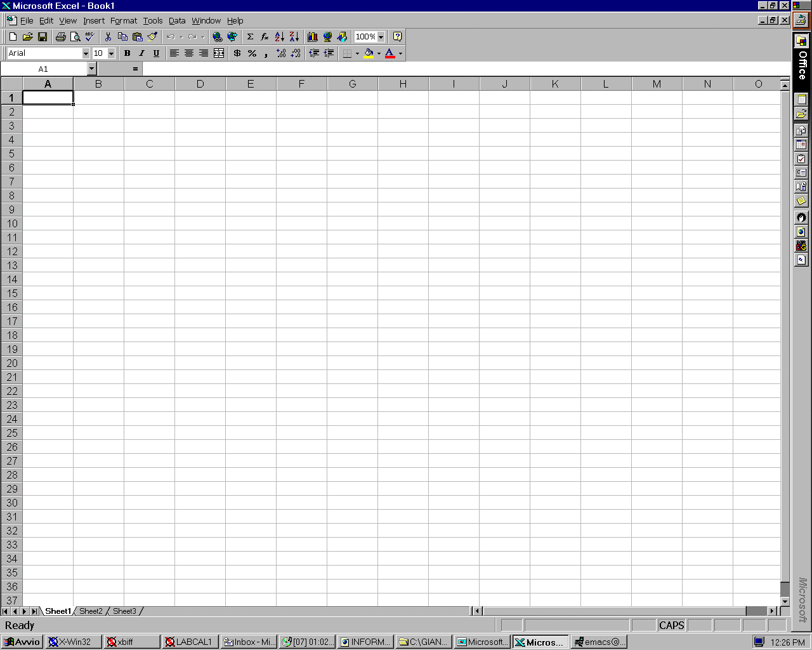Toggle Align Left
812x650 pixels.
174,53
